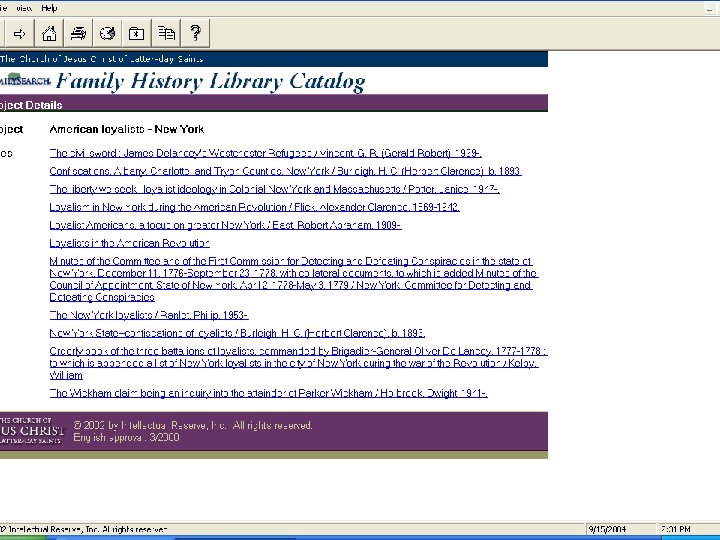Click the globe web toolbar icon
720x540 pixels.
(107, 34)
